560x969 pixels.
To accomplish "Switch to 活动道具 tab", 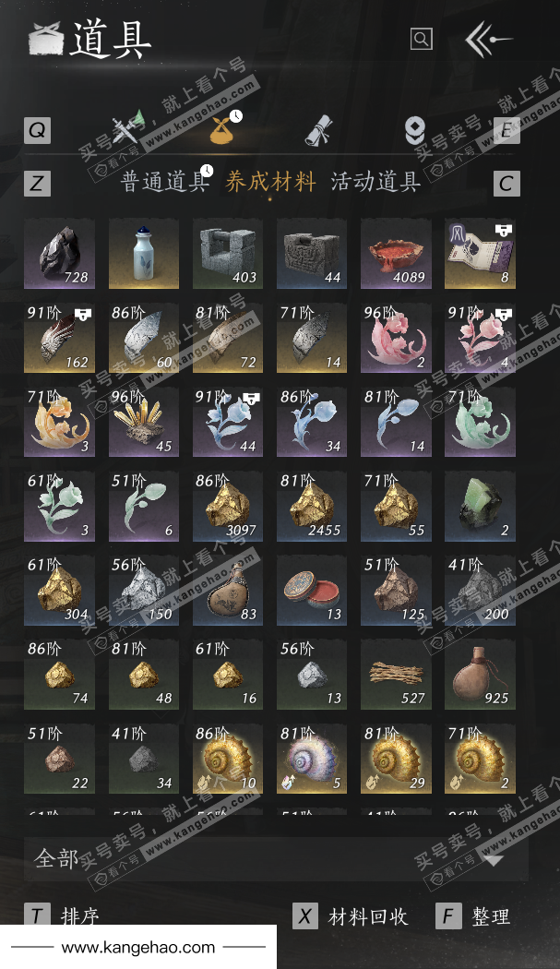I will [375, 182].
